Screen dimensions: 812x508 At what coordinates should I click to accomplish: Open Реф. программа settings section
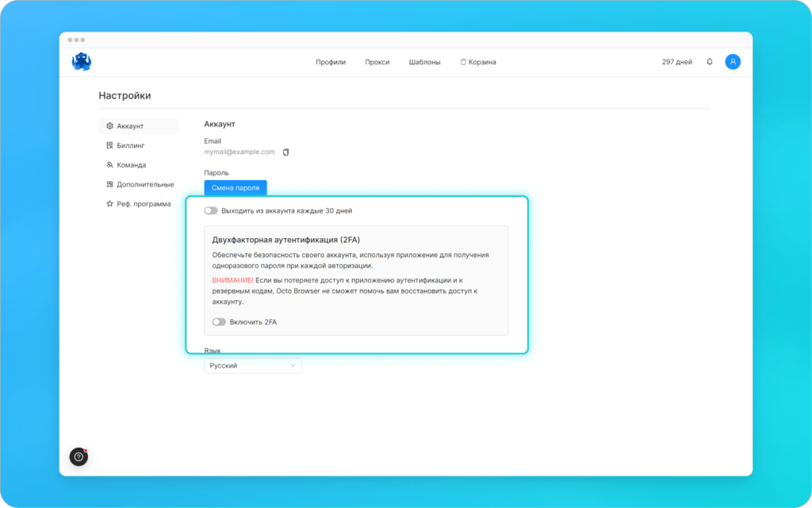(x=138, y=204)
